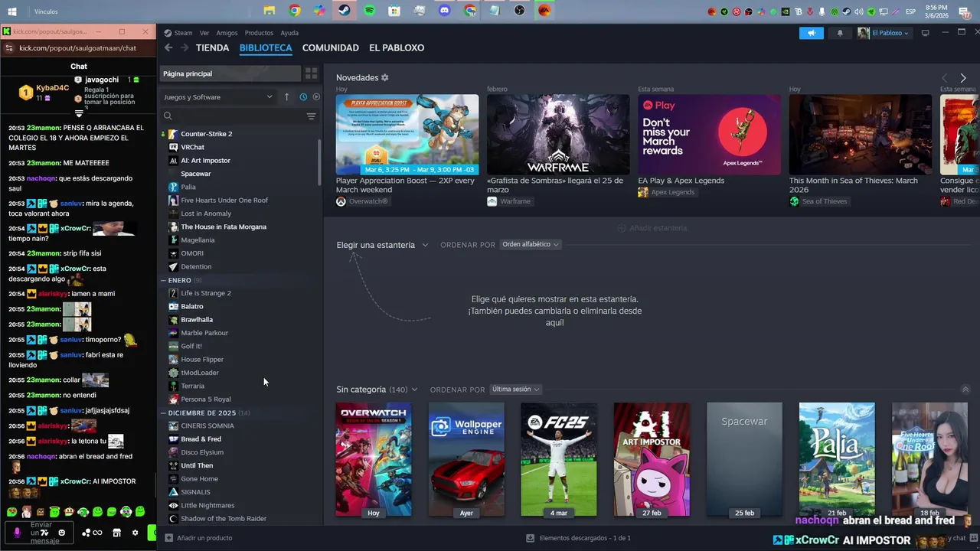Open the Steam menu
Screen dimensions: 980x551
click(183, 33)
